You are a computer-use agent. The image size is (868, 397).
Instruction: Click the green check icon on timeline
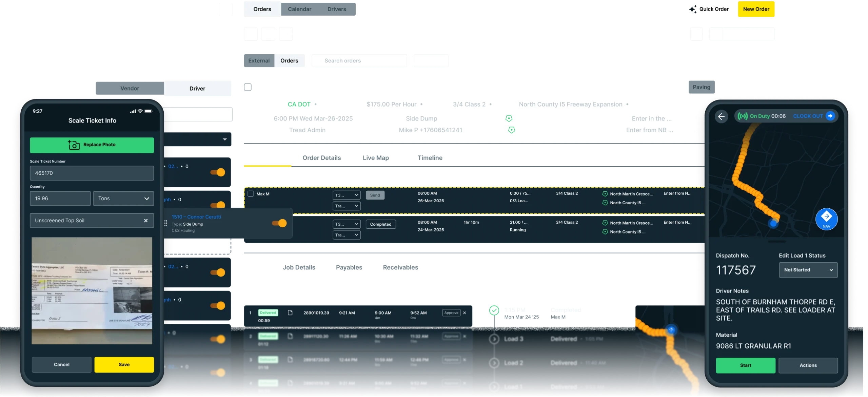(x=494, y=310)
